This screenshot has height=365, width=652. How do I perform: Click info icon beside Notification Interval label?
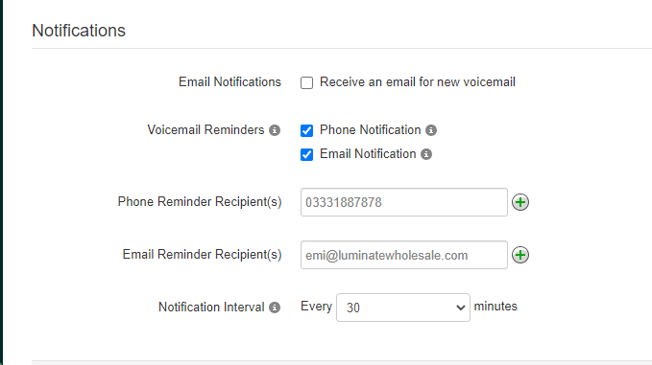pyautogui.click(x=274, y=307)
